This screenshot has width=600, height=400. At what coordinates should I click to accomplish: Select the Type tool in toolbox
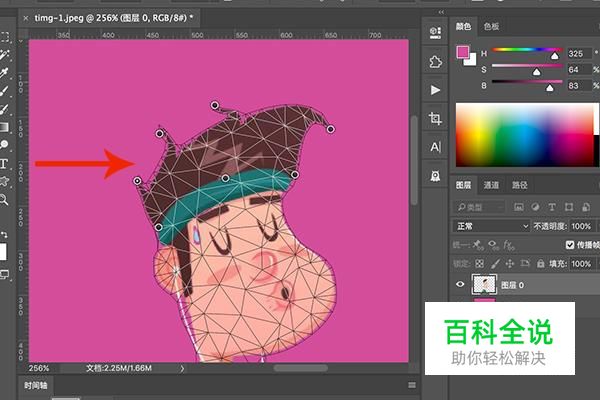4,164
